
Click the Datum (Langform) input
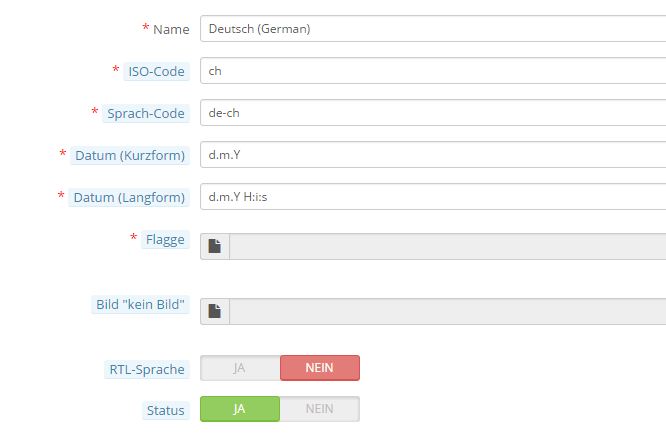pyautogui.click(x=432, y=197)
